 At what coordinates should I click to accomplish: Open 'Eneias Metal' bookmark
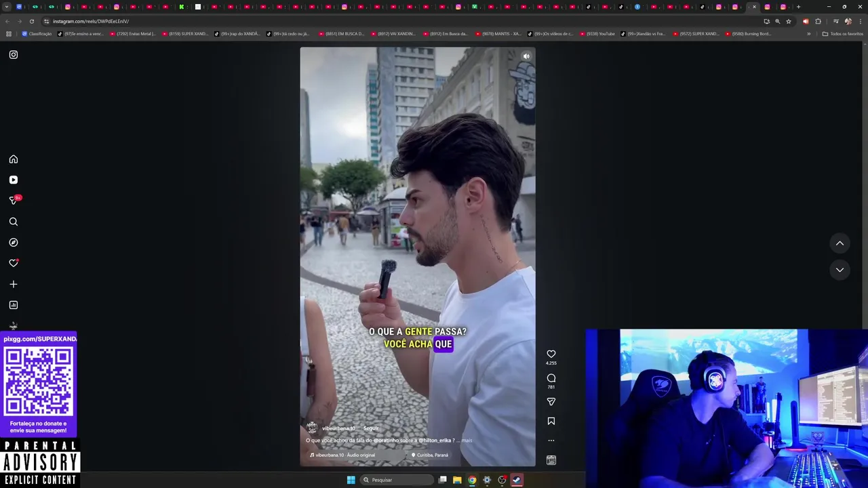click(x=133, y=34)
